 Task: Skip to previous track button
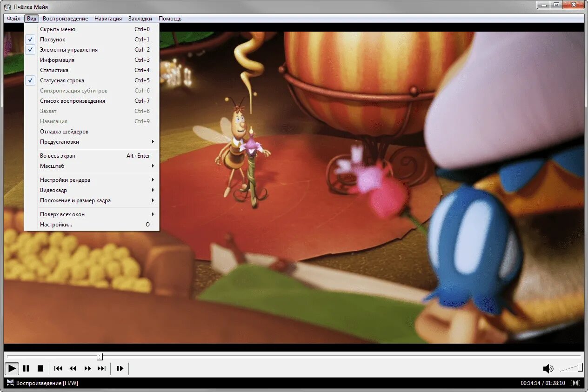click(x=58, y=368)
